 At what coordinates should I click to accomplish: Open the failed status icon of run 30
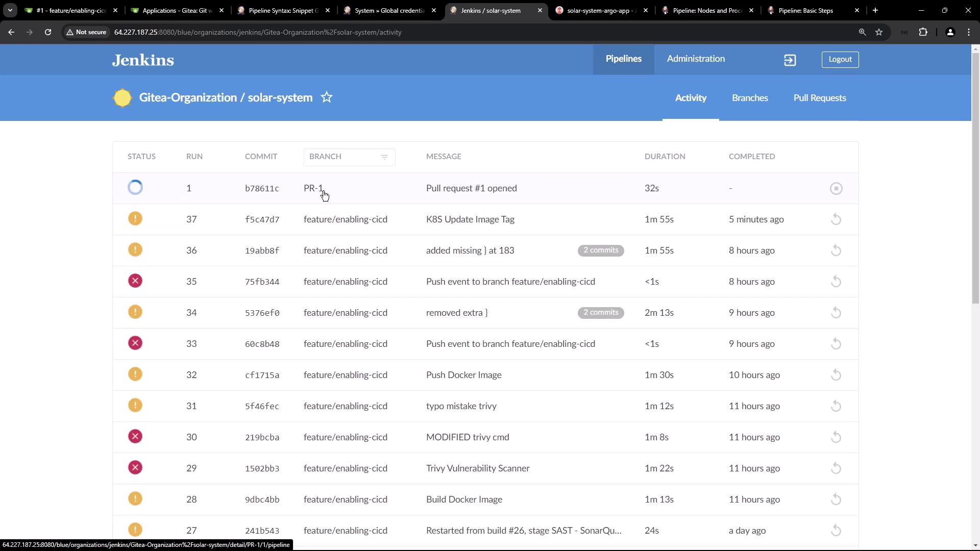pyautogui.click(x=135, y=437)
